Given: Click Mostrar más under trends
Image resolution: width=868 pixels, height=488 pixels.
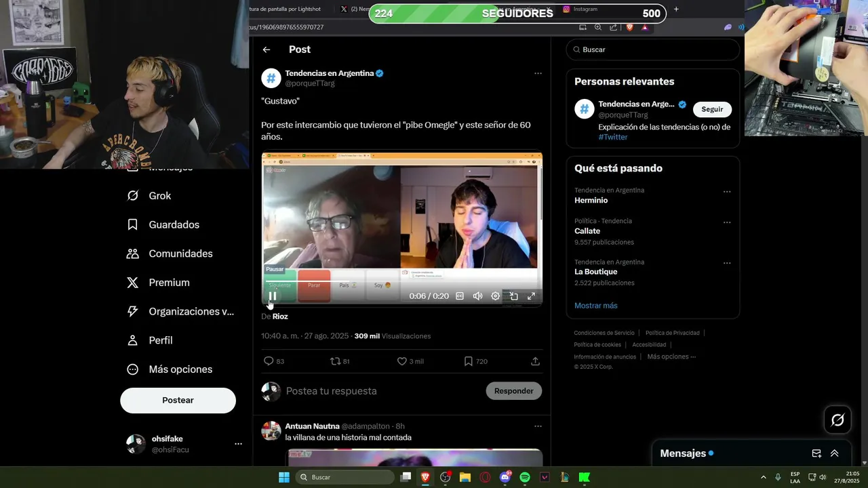Looking at the screenshot, I should pos(596,306).
